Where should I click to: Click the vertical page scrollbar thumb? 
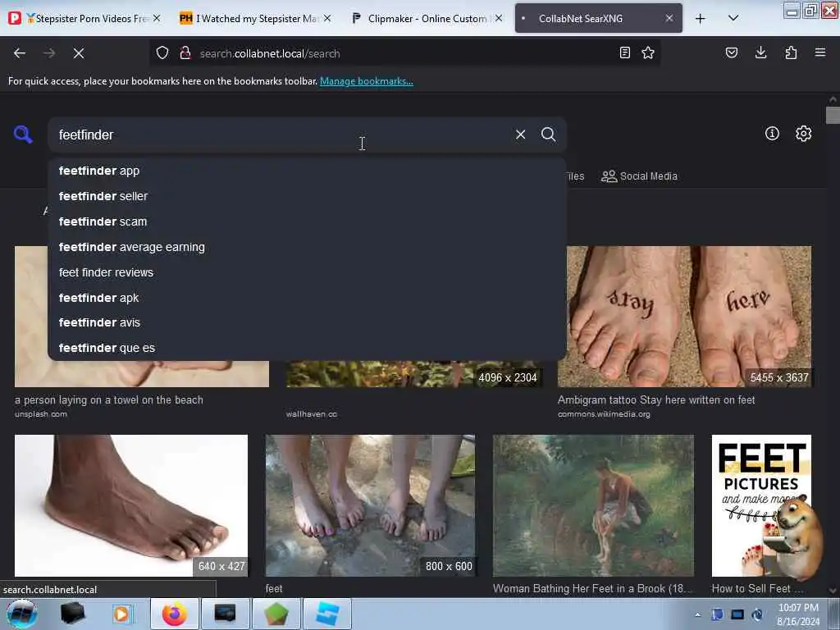(833, 115)
